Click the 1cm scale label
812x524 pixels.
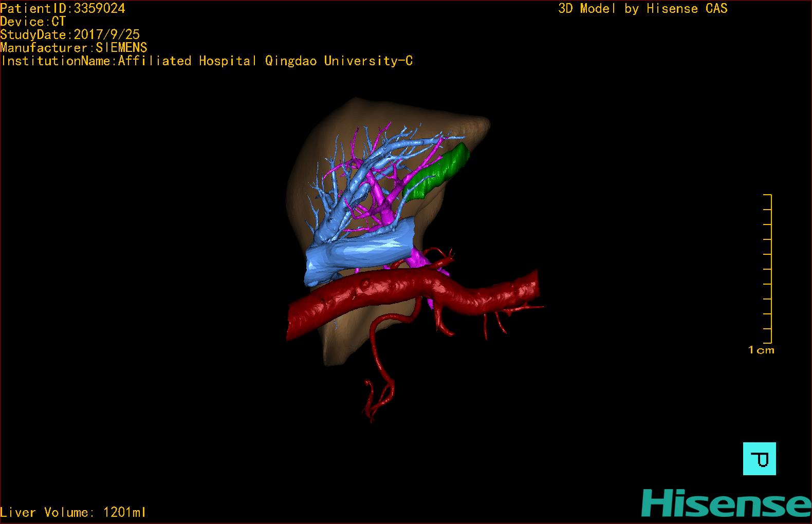(761, 350)
